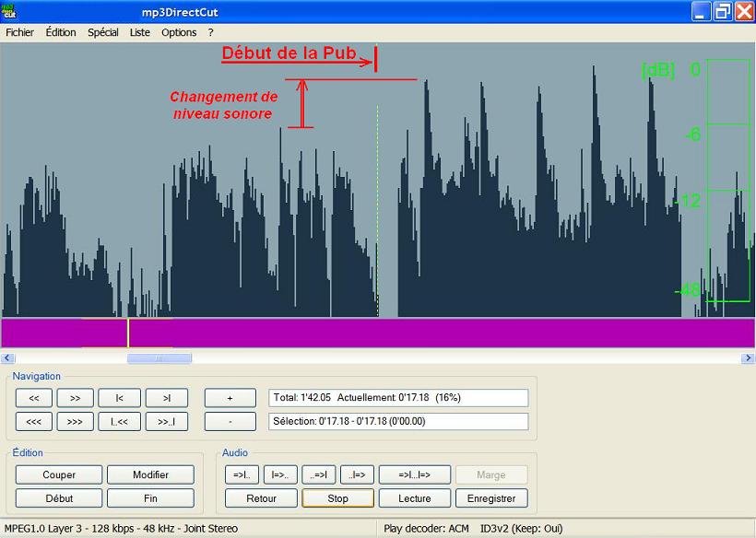
Task: Zoom out with the '-' button
Action: coord(230,421)
